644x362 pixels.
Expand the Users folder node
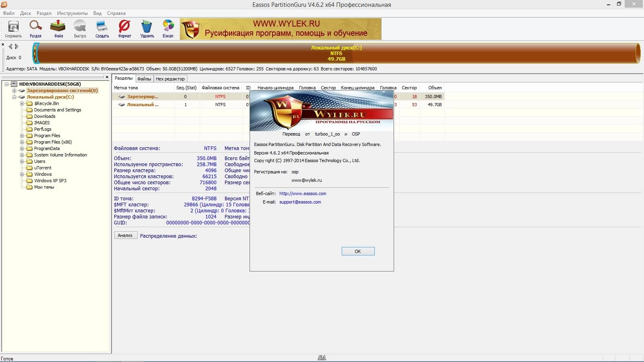click(x=22, y=161)
